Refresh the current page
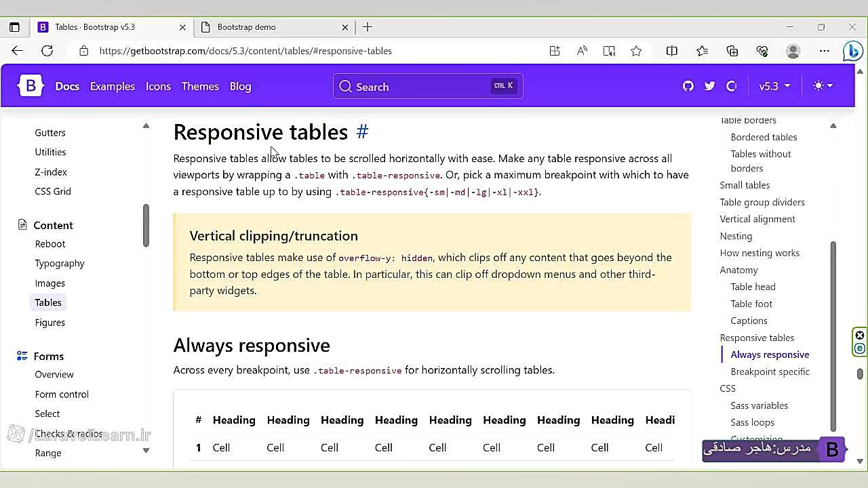 tap(47, 51)
